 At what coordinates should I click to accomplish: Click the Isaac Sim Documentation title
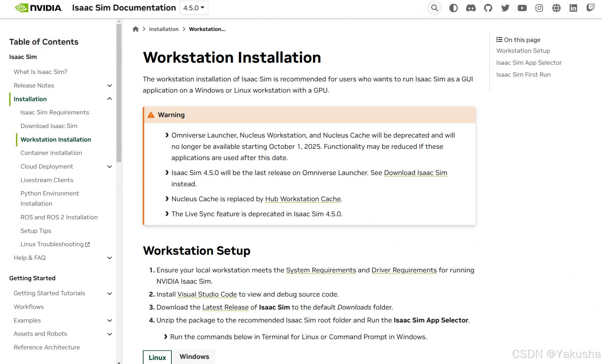tap(124, 8)
